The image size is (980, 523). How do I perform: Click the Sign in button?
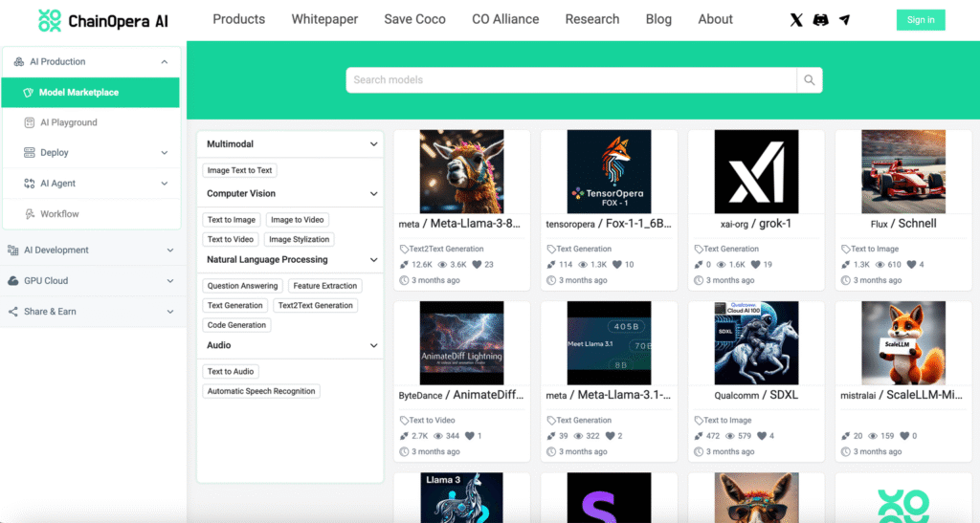[x=920, y=20]
